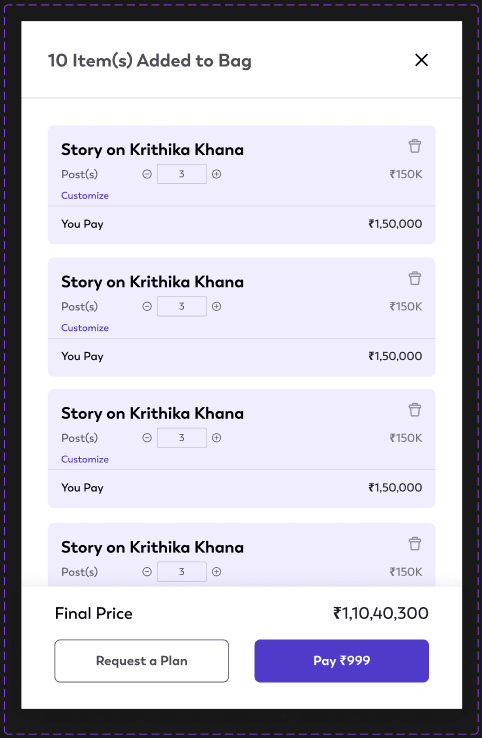Open Customize link for the second item
Screen dimensions: 482x738
click(85, 328)
